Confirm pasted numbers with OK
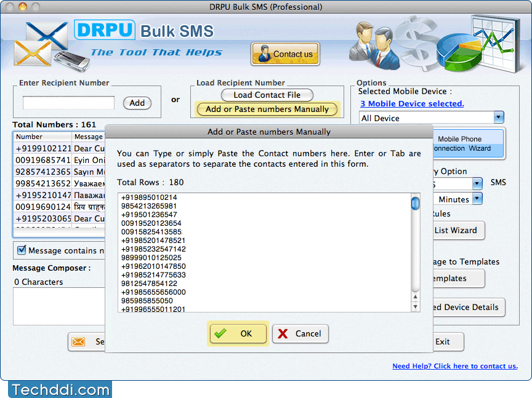Viewport: 532px width, 398px height. (238, 333)
